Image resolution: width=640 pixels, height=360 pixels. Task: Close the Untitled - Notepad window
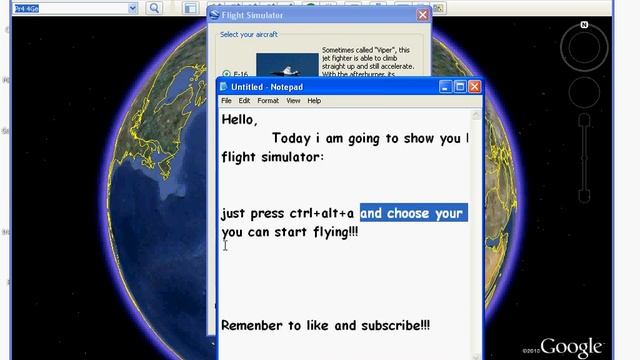pos(474,87)
